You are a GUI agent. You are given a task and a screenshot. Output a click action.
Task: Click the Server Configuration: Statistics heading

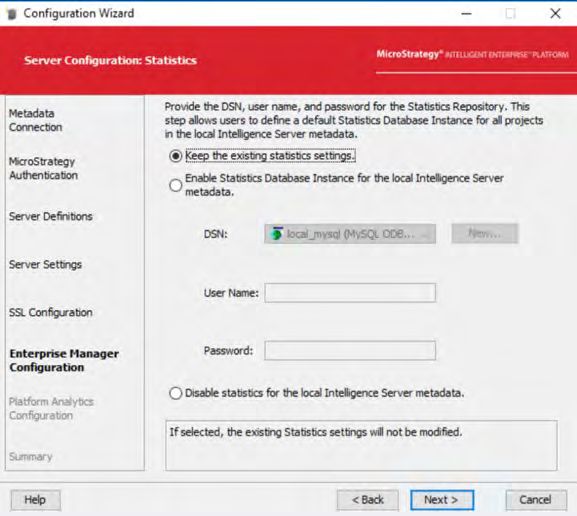coord(110,60)
